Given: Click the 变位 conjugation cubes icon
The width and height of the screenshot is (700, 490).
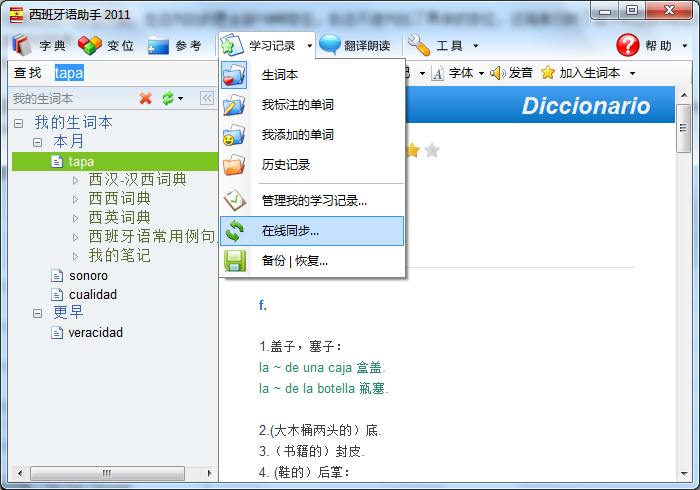Looking at the screenshot, I should 90,45.
